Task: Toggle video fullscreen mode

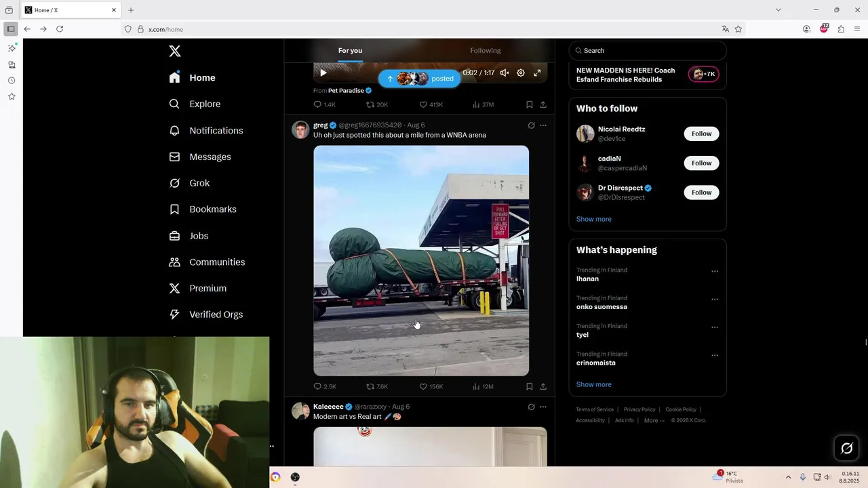Action: tap(537, 73)
